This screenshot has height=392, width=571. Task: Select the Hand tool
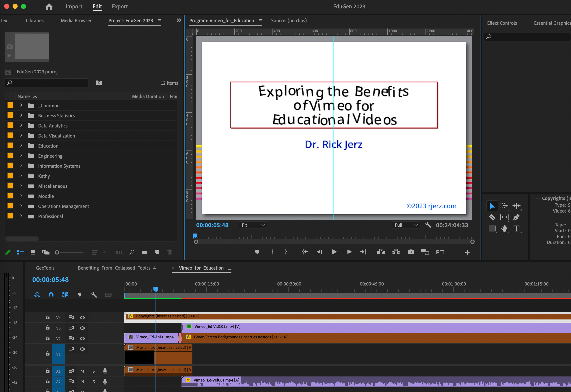click(x=504, y=229)
